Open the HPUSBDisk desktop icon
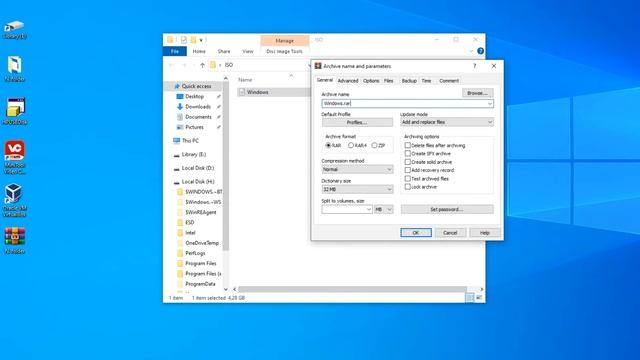The image size is (640, 360). pyautogui.click(x=15, y=111)
